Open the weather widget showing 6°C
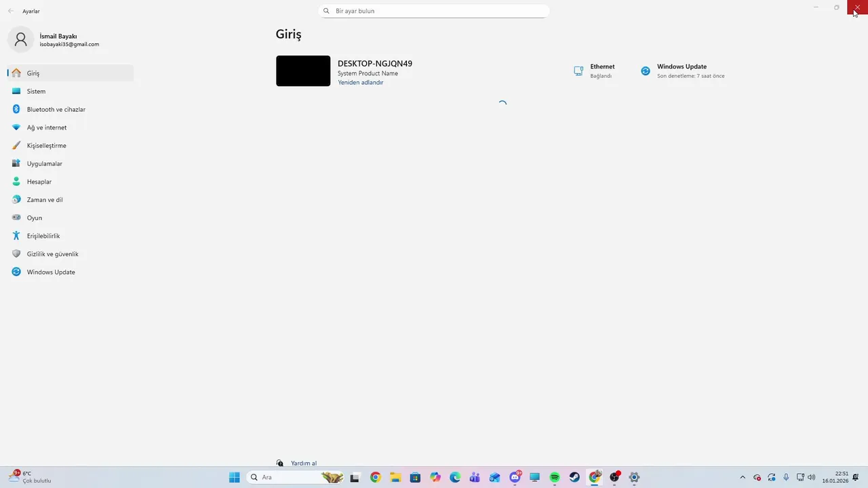868x488 pixels. tap(31, 477)
